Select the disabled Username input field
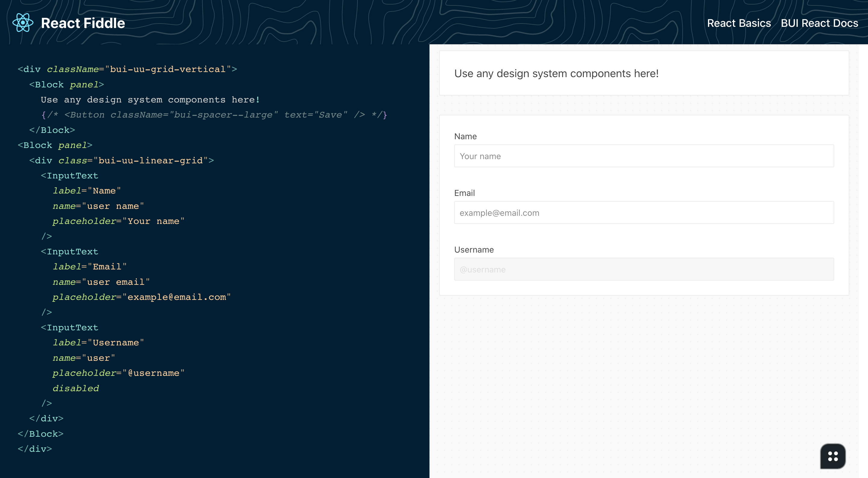Viewport: 868px width, 478px height. (644, 269)
